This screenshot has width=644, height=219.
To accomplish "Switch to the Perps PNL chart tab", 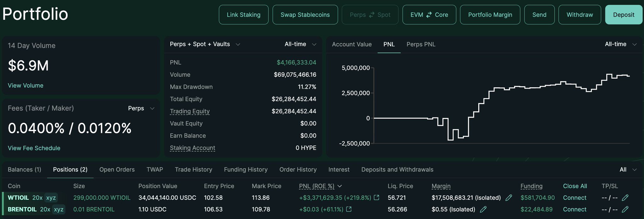I will point(421,44).
